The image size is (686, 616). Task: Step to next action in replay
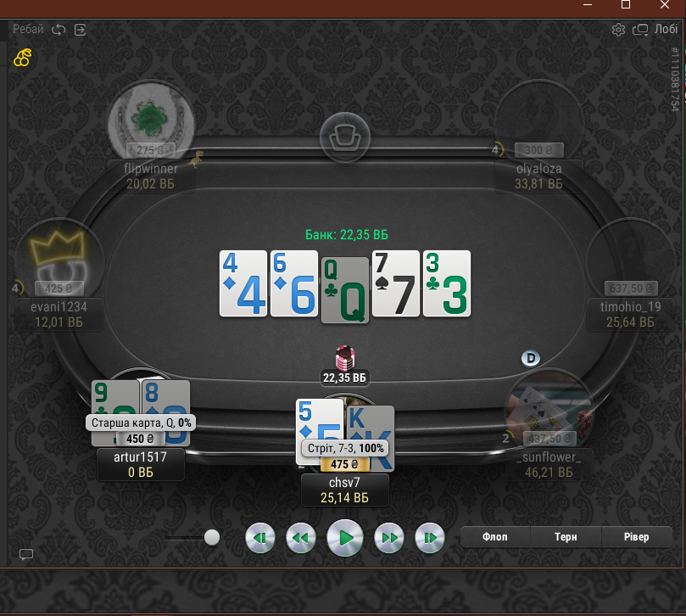430,538
